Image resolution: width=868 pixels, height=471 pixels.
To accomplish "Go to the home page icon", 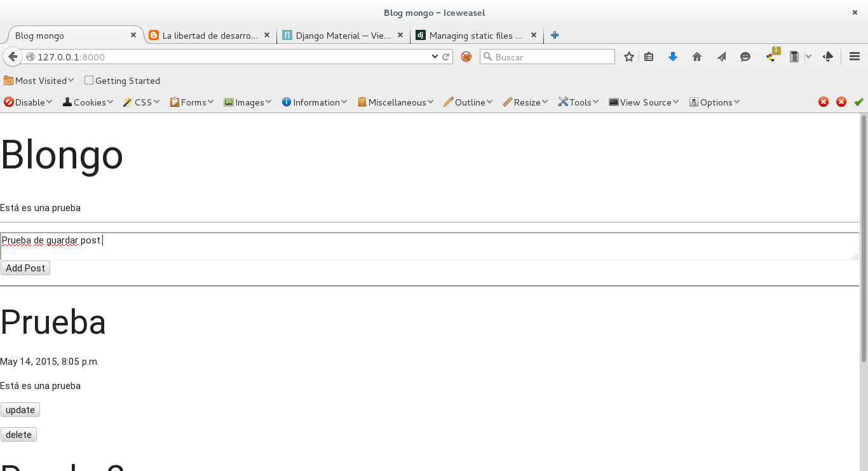I will (697, 57).
